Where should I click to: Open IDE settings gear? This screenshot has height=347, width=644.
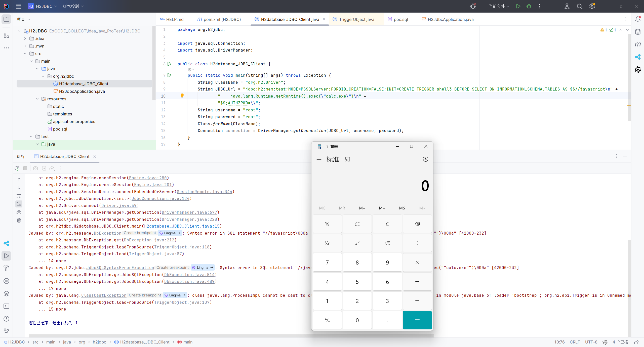click(592, 6)
